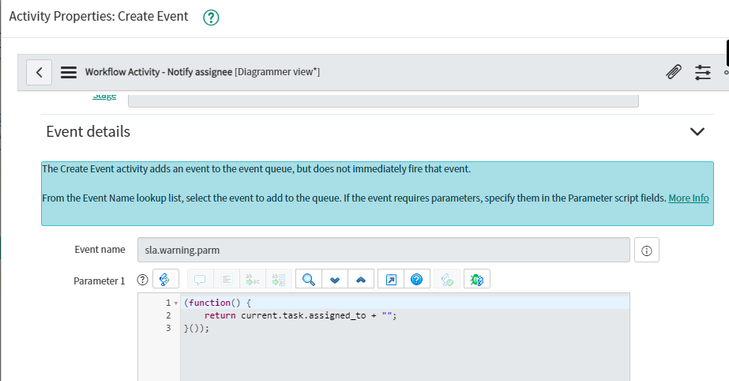Click Replace All icon in script toolbar
The width and height of the screenshot is (729, 381).
point(278,280)
